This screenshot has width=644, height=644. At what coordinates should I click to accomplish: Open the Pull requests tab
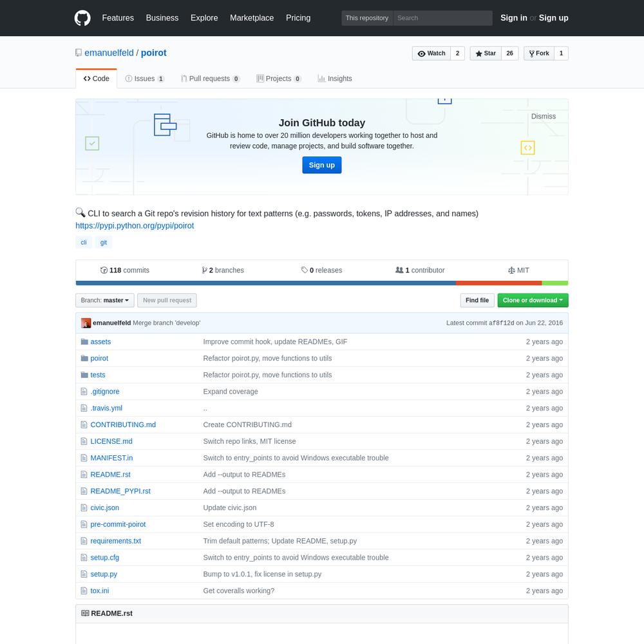pos(211,79)
